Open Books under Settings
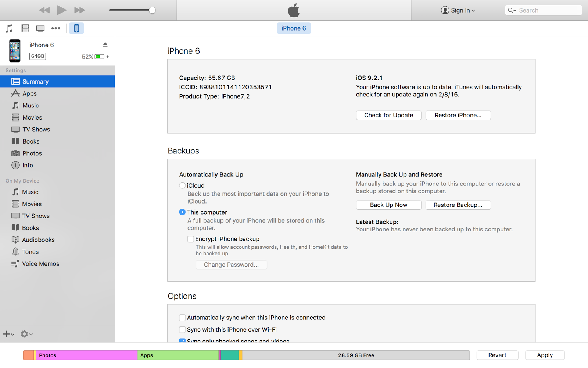Screen dimensions: 588x368 [x=57, y=141]
